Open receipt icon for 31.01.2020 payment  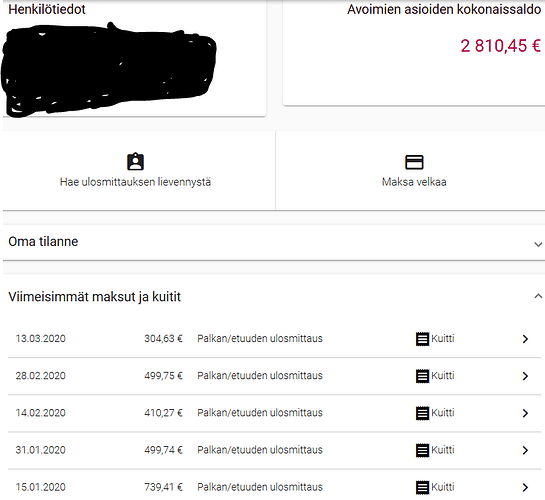click(x=422, y=450)
